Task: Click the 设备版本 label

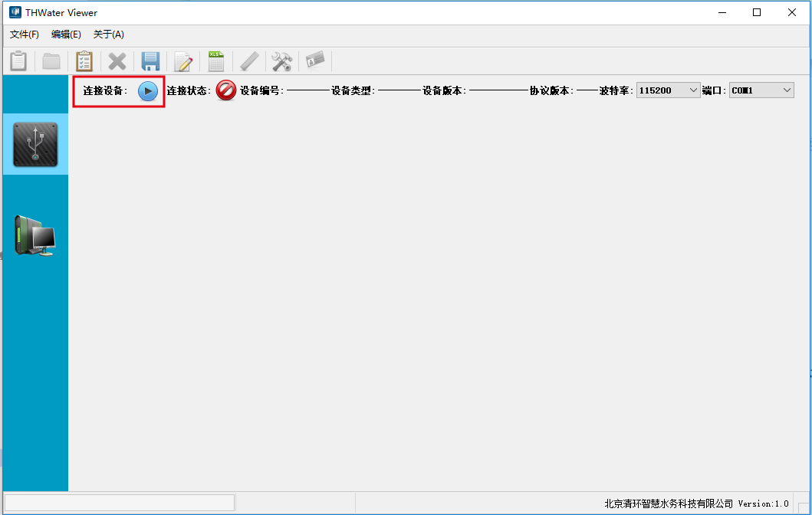Action: click(444, 90)
